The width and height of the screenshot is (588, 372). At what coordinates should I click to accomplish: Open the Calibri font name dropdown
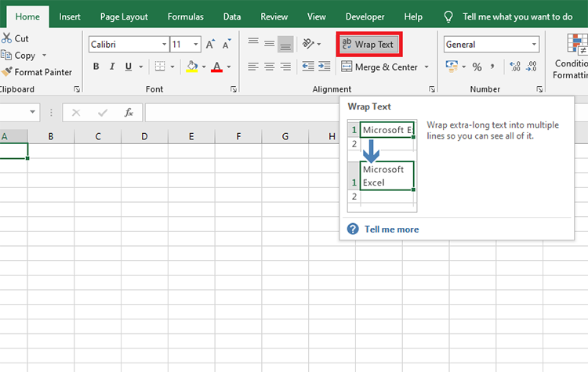[165, 45]
